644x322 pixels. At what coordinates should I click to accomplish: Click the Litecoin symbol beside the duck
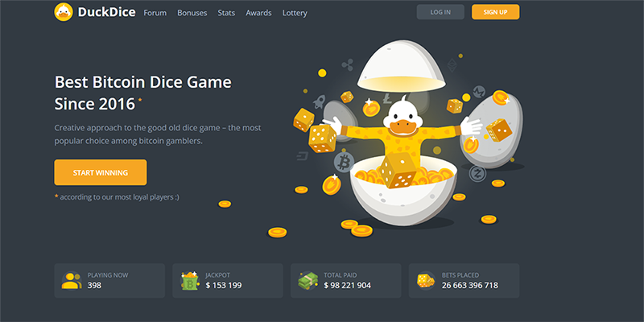point(387,98)
